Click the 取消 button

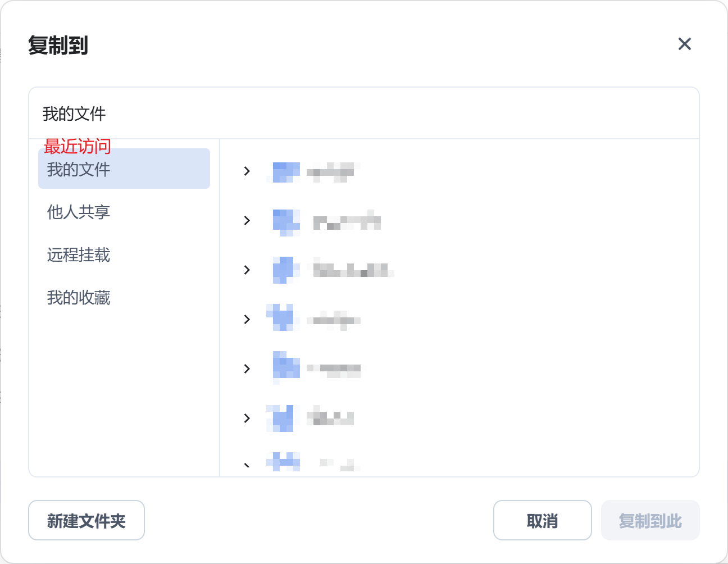543,520
